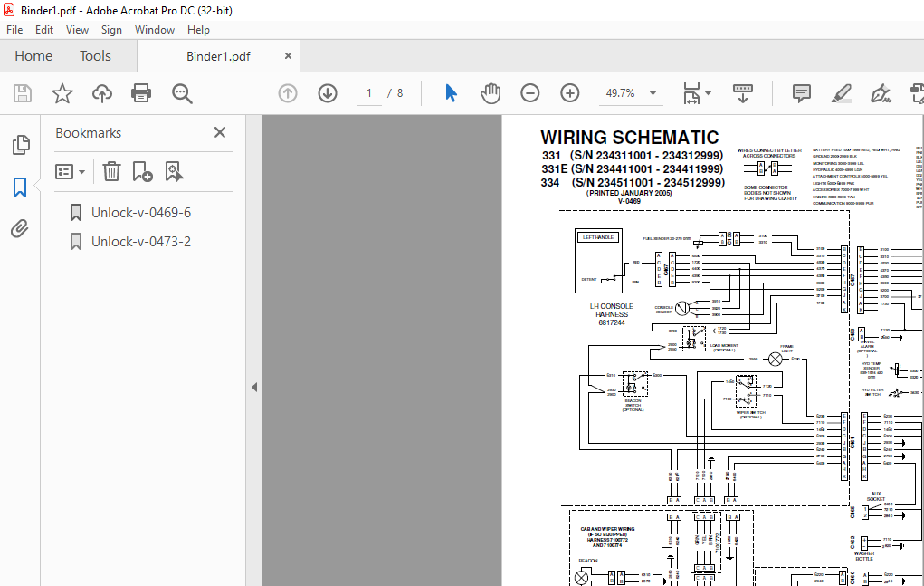Zoom in using the plus icon

tap(569, 92)
